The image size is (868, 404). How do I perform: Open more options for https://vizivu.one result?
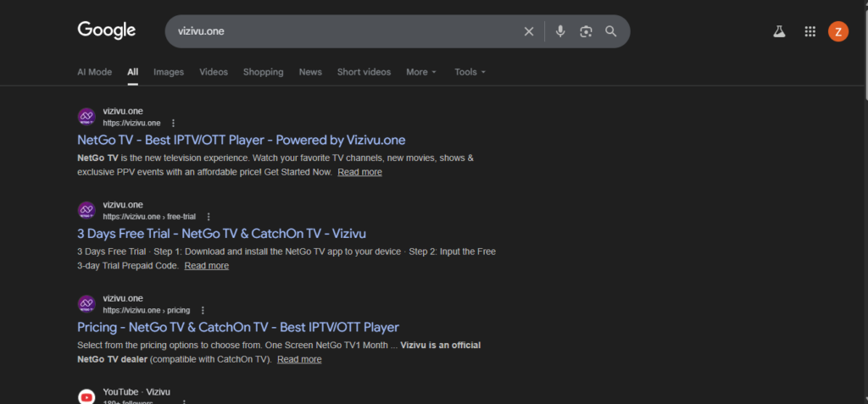(x=173, y=123)
